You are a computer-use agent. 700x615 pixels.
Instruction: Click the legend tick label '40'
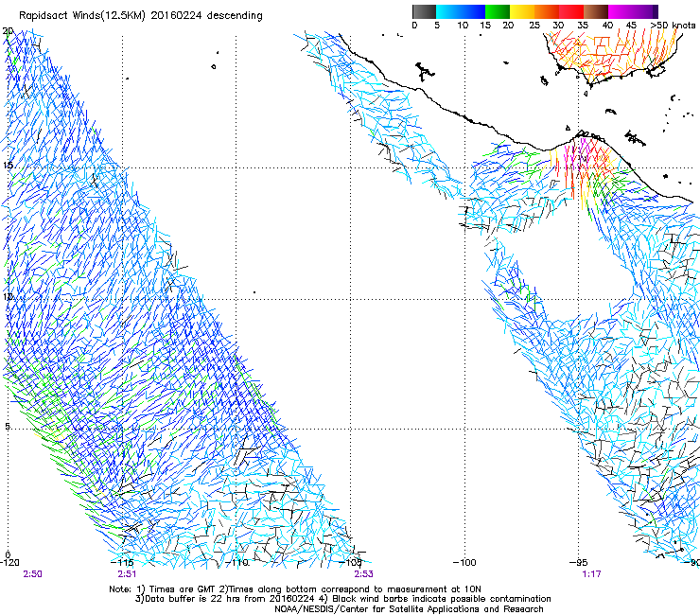607,26
